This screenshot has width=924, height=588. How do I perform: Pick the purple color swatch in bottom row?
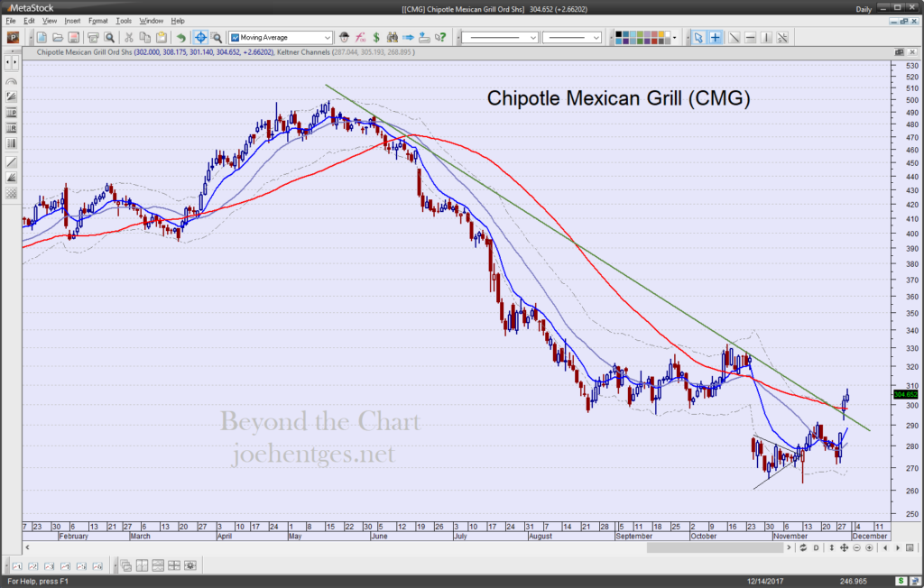point(646,41)
